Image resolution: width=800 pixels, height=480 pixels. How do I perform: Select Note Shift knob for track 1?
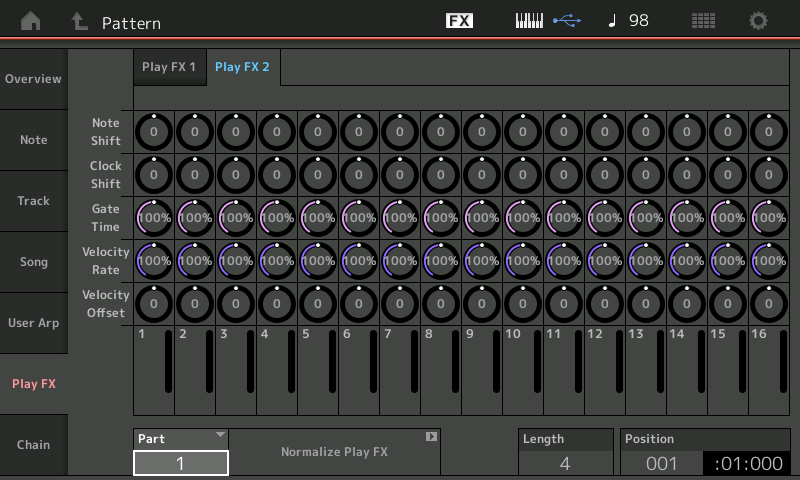[154, 132]
